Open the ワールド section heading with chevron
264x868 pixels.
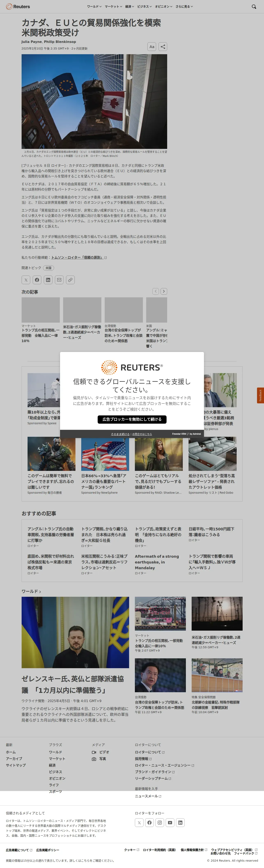(31, 591)
